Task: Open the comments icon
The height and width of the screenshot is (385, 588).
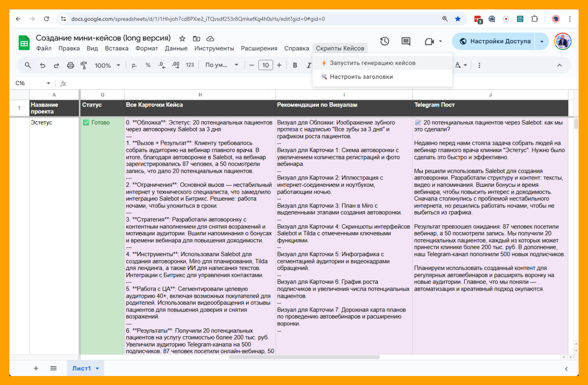Action: point(405,41)
